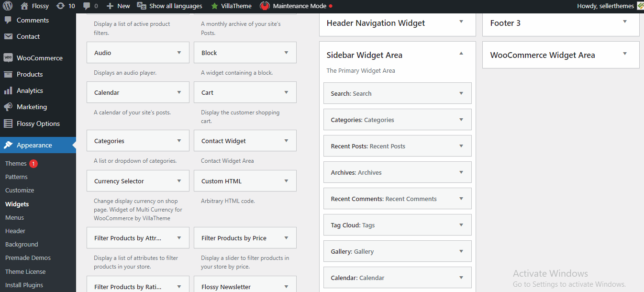
Task: Click the Filter Products by Attr... widget title
Action: 128,238
